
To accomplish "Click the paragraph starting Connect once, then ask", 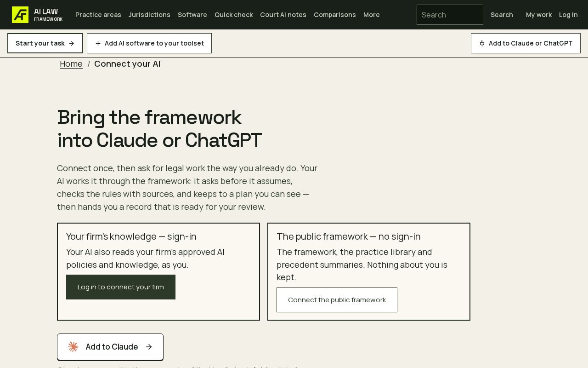I will point(187,188).
